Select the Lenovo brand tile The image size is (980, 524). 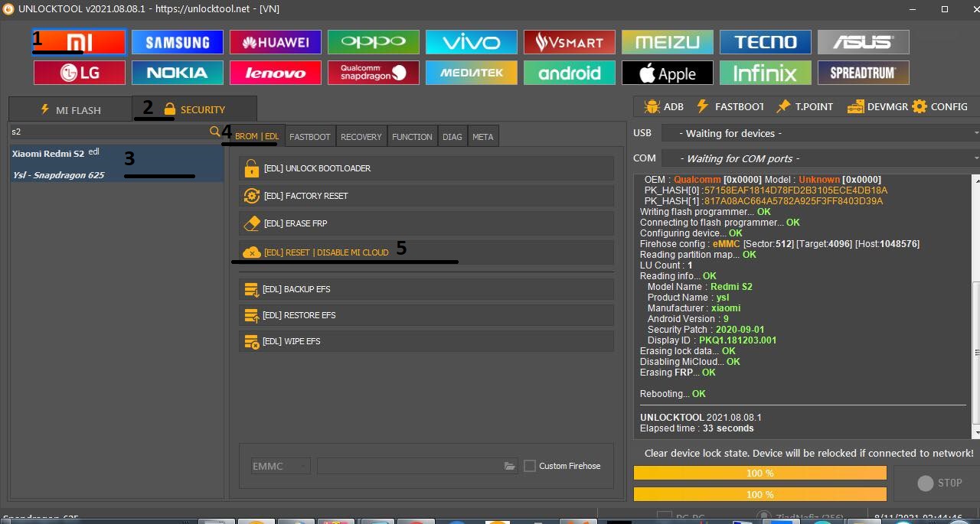[x=276, y=73]
